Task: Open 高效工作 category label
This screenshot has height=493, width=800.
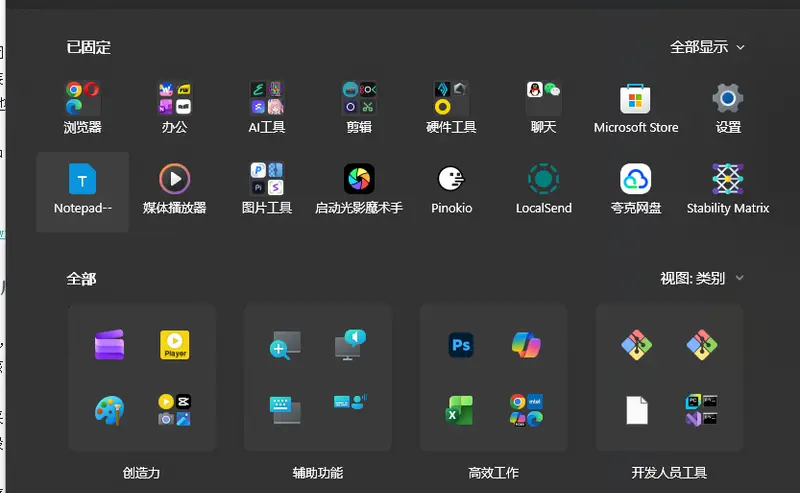Action: (x=493, y=473)
